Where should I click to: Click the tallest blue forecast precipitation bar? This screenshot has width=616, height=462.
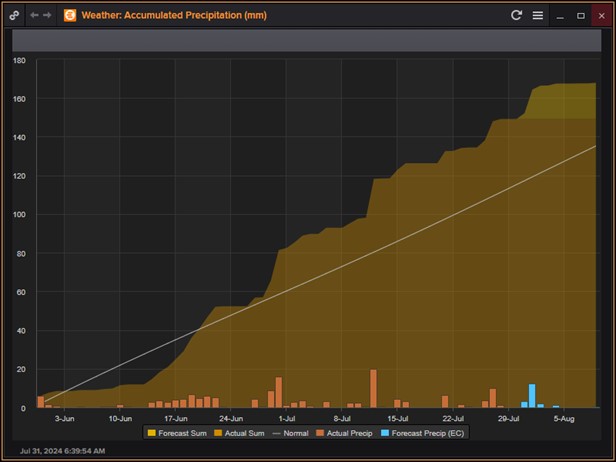coord(532,396)
